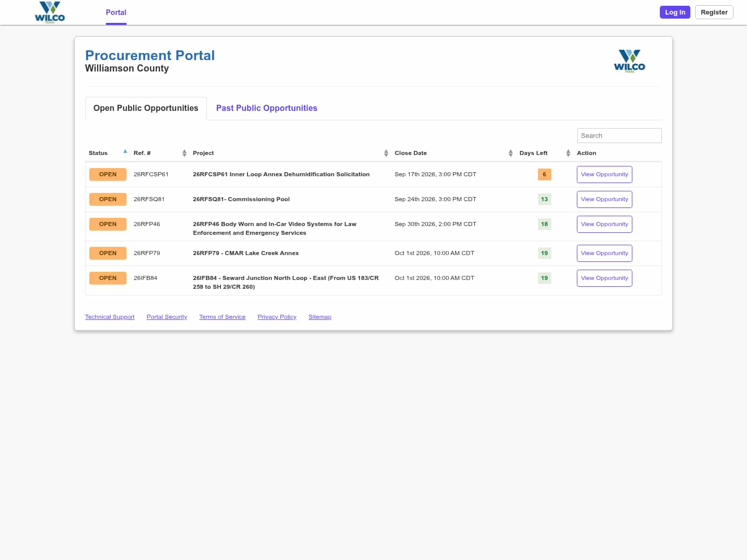The height and width of the screenshot is (560, 747).
Task: Switch to Past Public Opportunities tab
Action: (x=267, y=108)
